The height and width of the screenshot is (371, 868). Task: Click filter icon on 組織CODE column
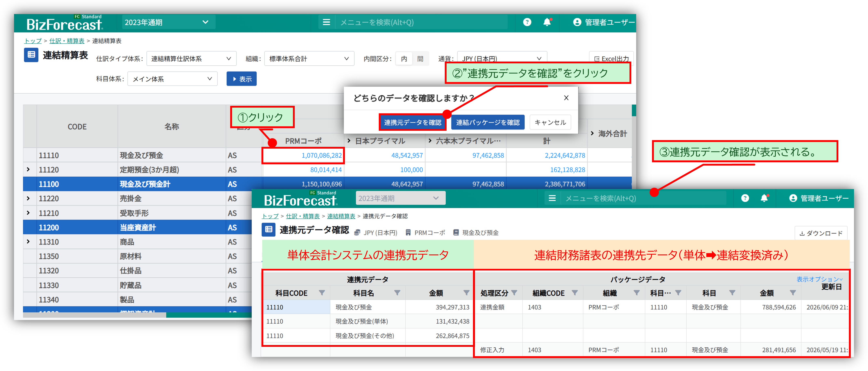(575, 292)
